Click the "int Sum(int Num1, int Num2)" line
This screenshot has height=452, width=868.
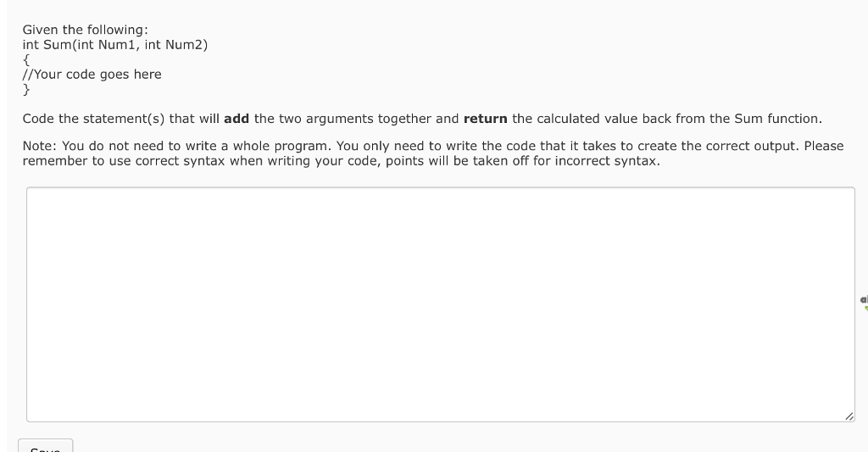pyautogui.click(x=115, y=45)
